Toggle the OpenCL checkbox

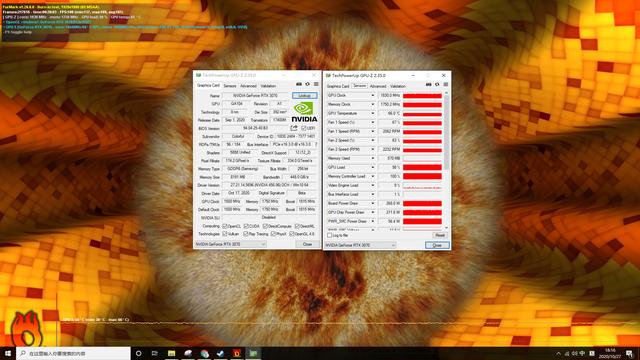pyautogui.click(x=224, y=226)
